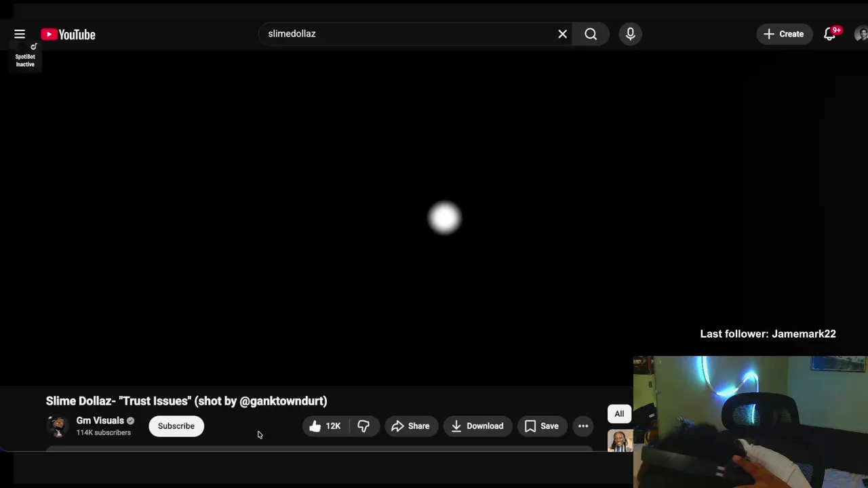Like the video (12K thumbs up)

click(x=324, y=426)
